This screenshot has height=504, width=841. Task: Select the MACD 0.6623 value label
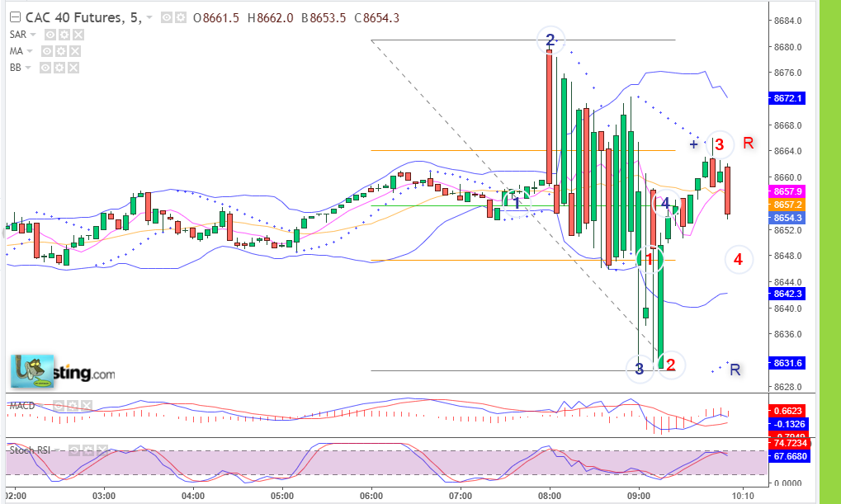tap(787, 411)
